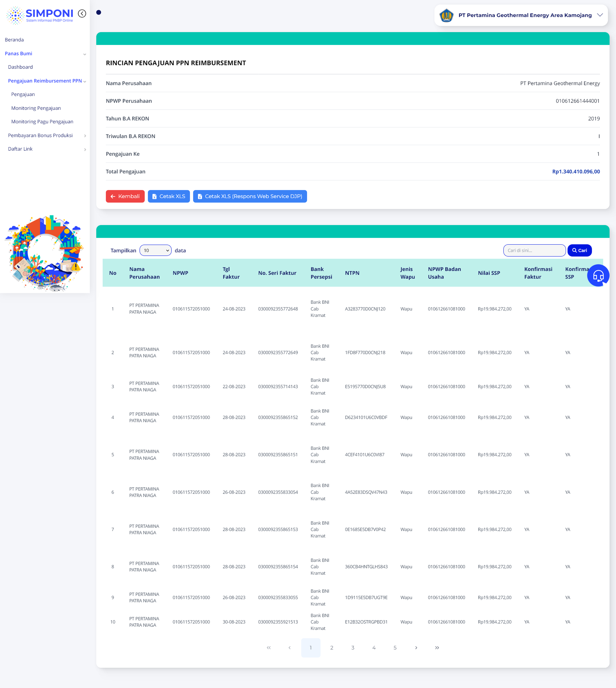Click NTPN E12B32OSTRGPBD31
Viewport: 616px width, 688px height.
click(x=367, y=622)
